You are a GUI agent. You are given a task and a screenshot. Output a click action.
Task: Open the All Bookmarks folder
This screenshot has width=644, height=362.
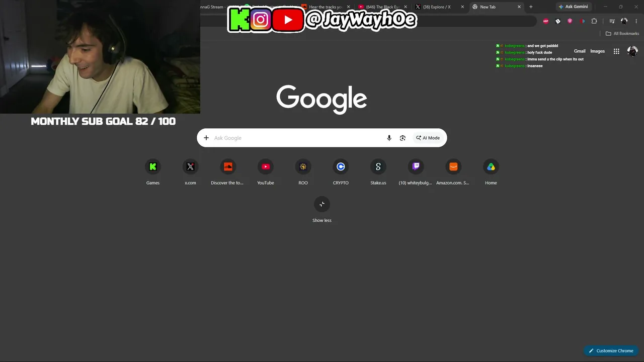click(x=622, y=34)
